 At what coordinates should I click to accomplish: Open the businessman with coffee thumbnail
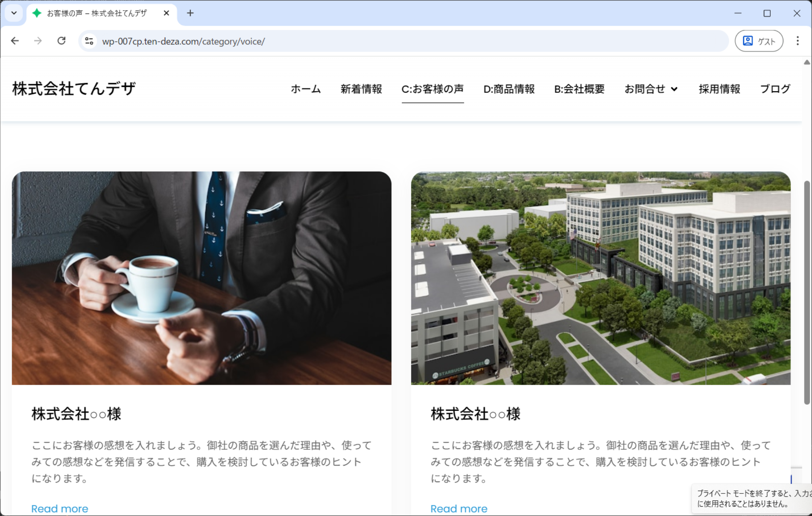click(201, 278)
